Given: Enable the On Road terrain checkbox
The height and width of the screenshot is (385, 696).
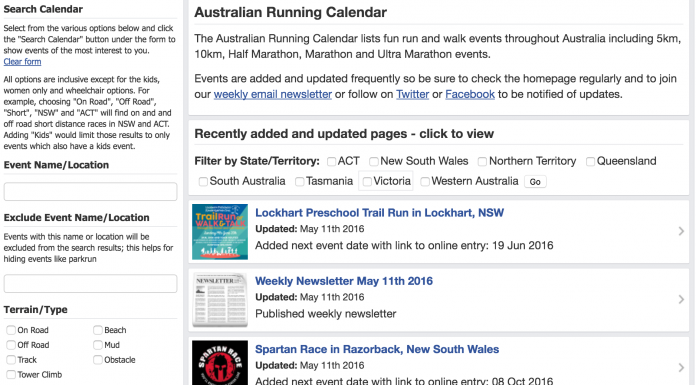Looking at the screenshot, I should click(11, 330).
